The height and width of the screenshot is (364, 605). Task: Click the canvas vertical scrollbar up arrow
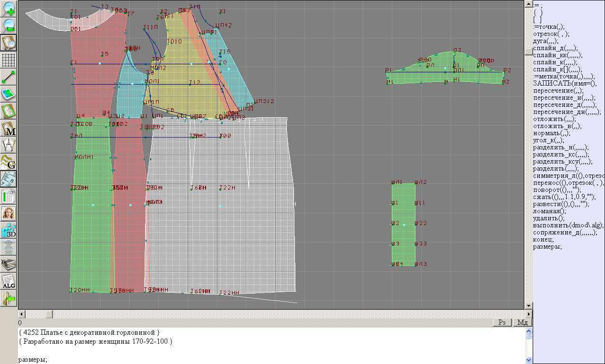(528, 3)
